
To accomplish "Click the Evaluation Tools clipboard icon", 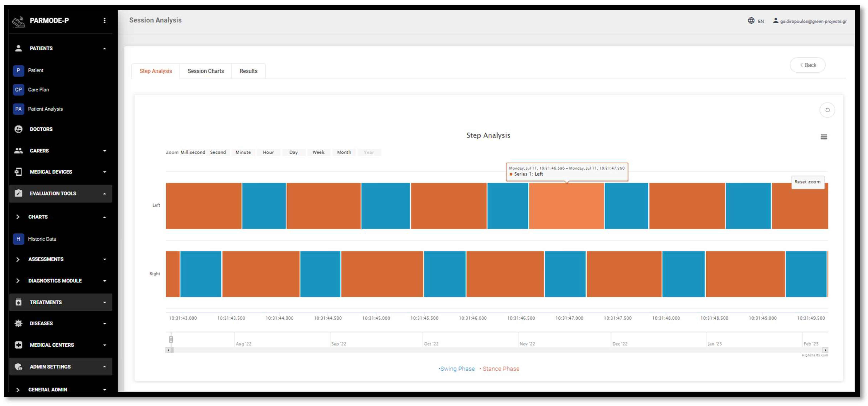I will pos(18,193).
